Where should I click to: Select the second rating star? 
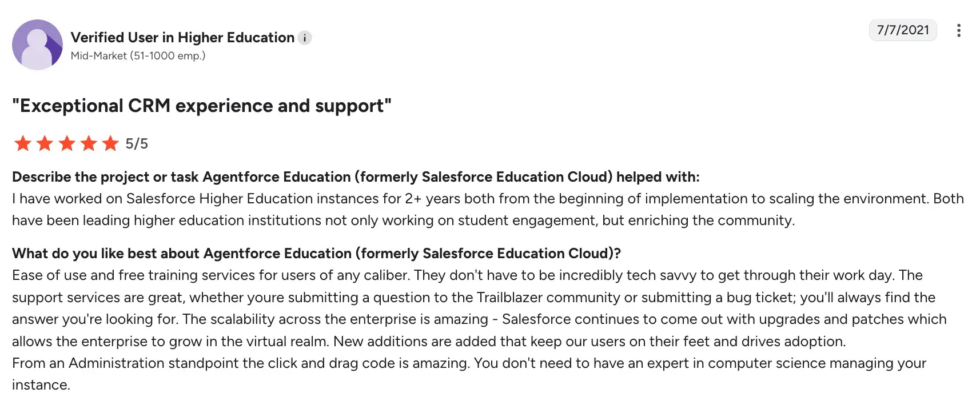(45, 144)
